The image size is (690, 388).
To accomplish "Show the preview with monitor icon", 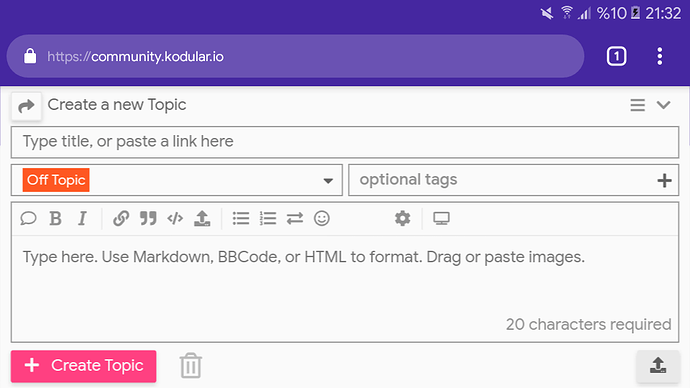I will (441, 218).
